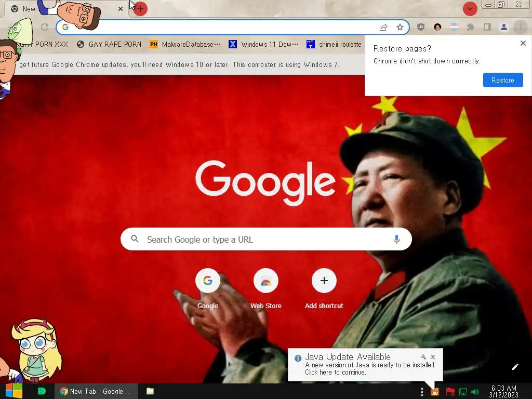Open the uBlock Origin extension
Image resolution: width=532 pixels, height=399 pixels.
(421, 27)
